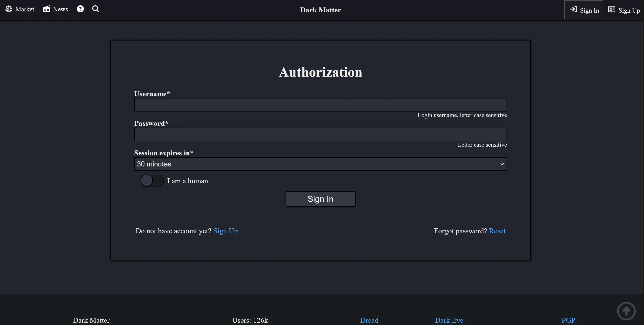The image size is (644, 325).
Task: Click the help question mark icon
Action: click(x=80, y=9)
